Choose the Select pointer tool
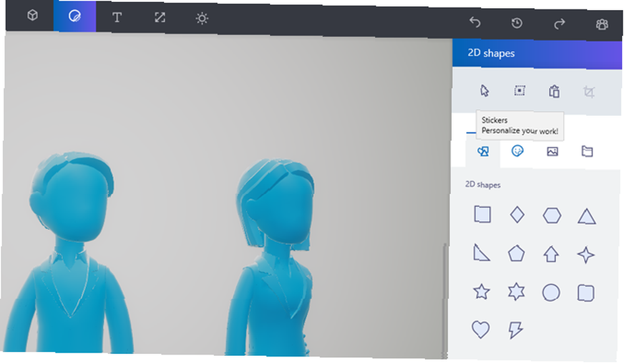This screenshot has height=364, width=624. [484, 90]
